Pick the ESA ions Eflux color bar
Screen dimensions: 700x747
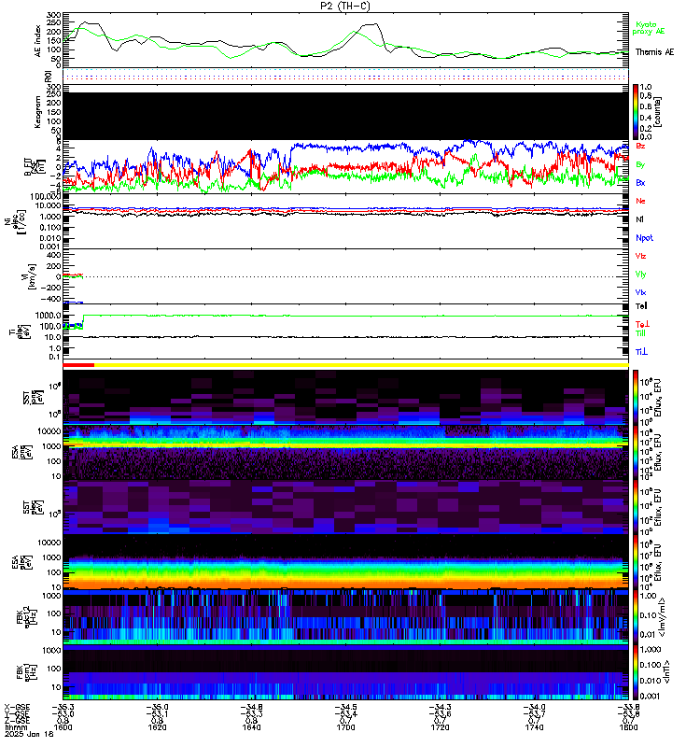pyautogui.click(x=636, y=452)
